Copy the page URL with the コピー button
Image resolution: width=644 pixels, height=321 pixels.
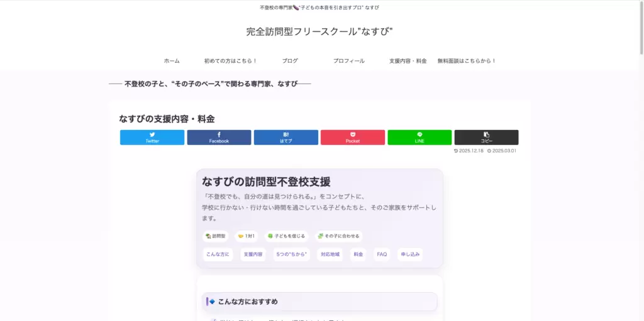486,138
